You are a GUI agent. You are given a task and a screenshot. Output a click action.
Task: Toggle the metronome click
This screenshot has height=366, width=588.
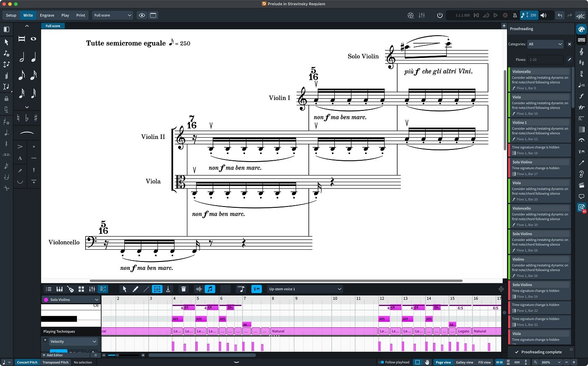pyautogui.click(x=514, y=15)
